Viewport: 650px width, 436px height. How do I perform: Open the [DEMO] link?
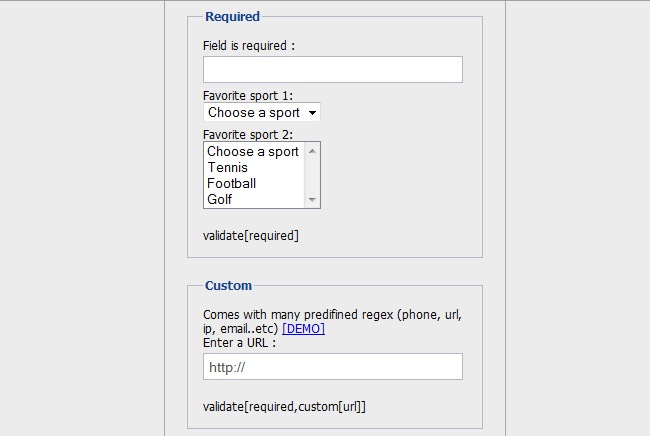[x=303, y=328]
